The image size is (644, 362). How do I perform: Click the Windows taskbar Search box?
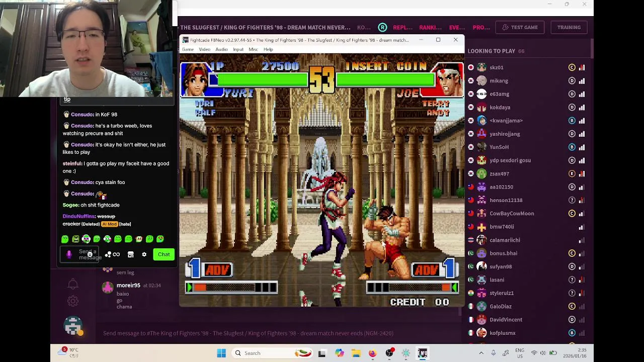coord(272,353)
